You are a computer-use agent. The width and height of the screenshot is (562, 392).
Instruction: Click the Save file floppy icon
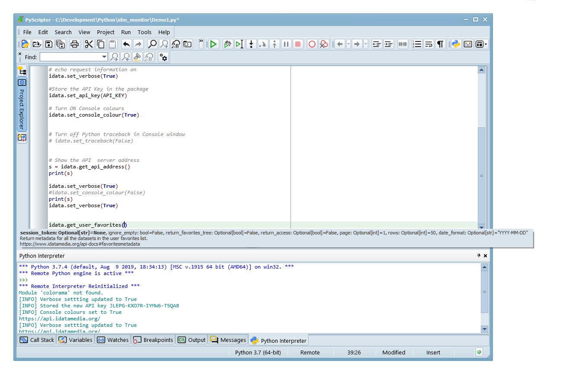[x=49, y=44]
